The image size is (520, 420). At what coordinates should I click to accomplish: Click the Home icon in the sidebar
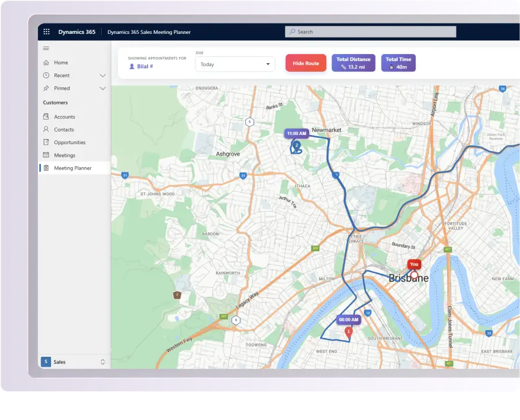46,62
